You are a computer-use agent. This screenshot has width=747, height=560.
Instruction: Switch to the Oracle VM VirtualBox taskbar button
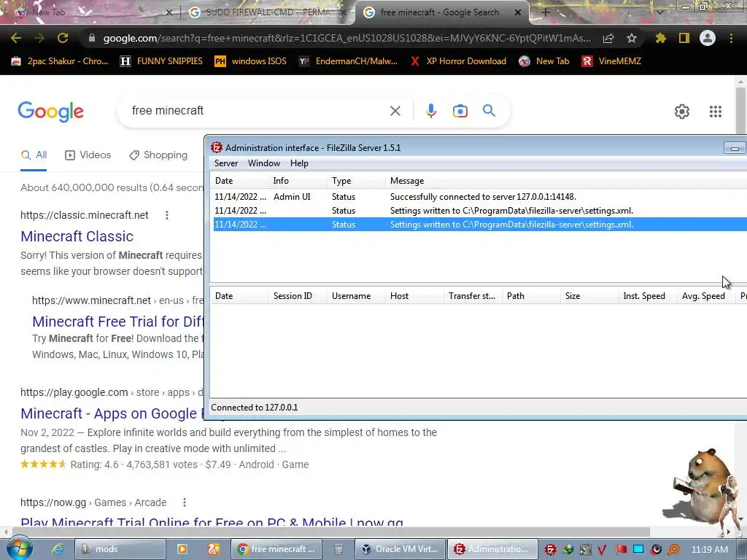coord(400,549)
